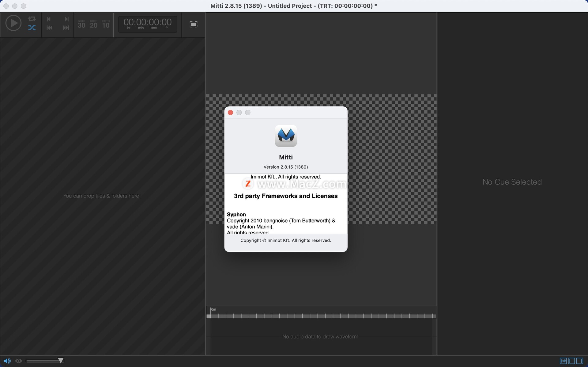
Task: Toggle the blue shuffle icon
Action: pos(32,28)
